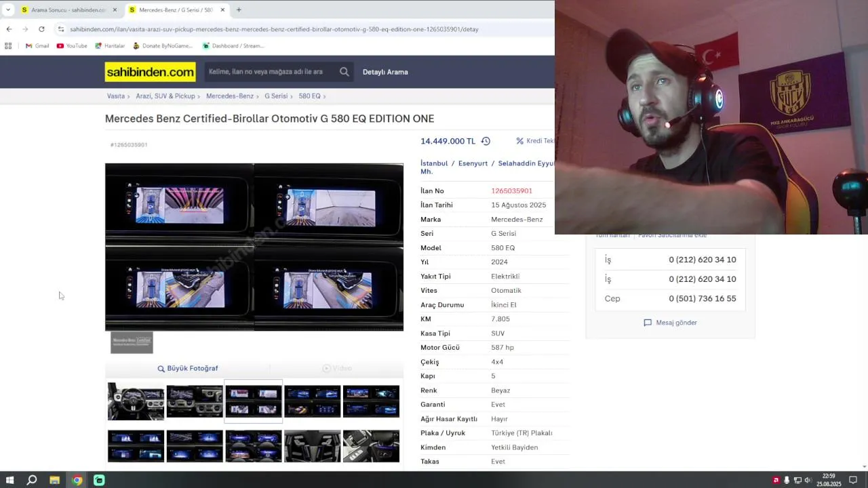Select fourth thumbnail in first row
Screen dimensions: 868x488
[x=312, y=401]
